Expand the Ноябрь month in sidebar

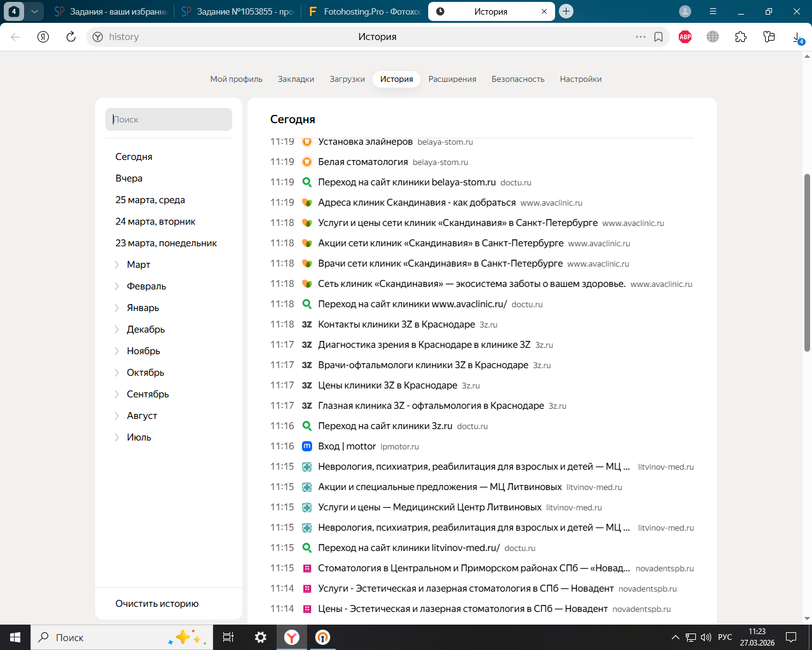coord(117,351)
